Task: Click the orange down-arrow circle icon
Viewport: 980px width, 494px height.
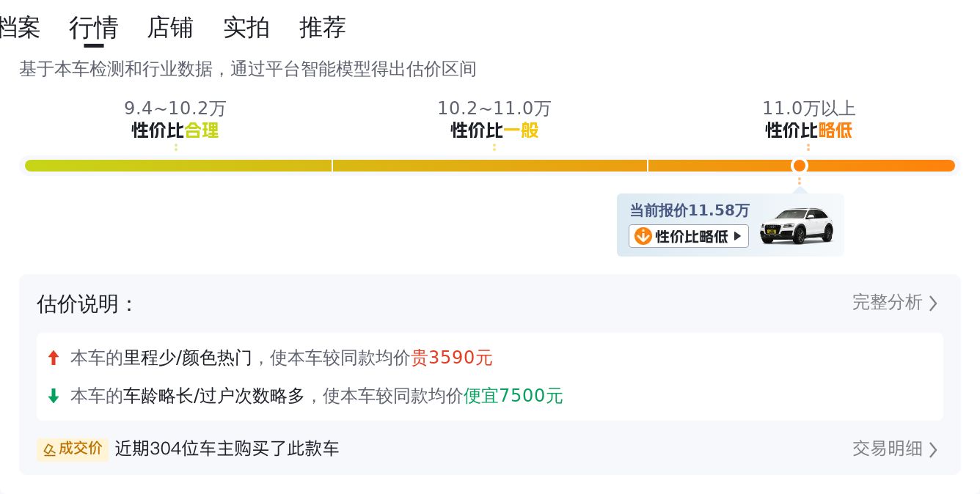Action: point(643,236)
